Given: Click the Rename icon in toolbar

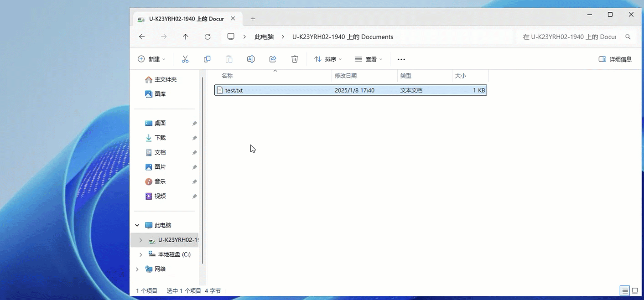Looking at the screenshot, I should 251,59.
